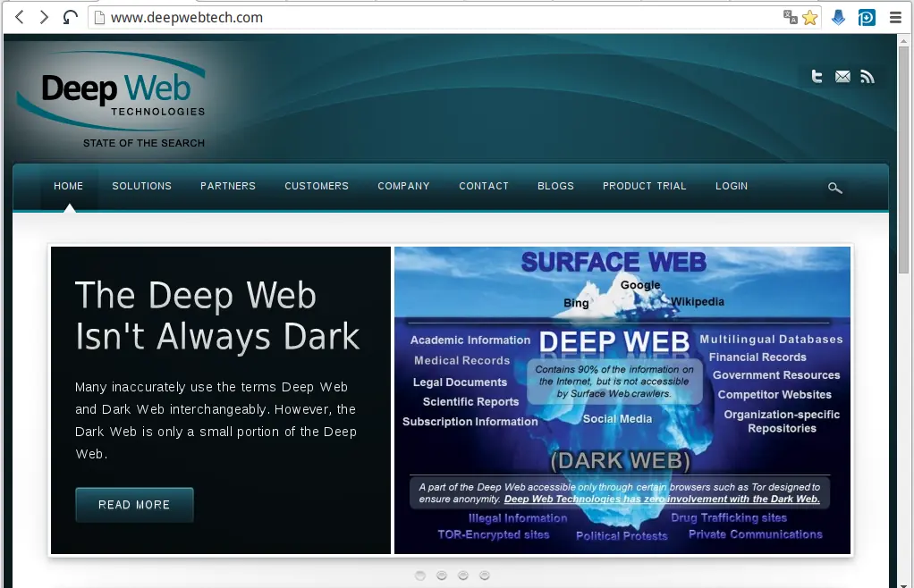Bookmark this page with the star icon
The image size is (914, 588).
click(809, 18)
